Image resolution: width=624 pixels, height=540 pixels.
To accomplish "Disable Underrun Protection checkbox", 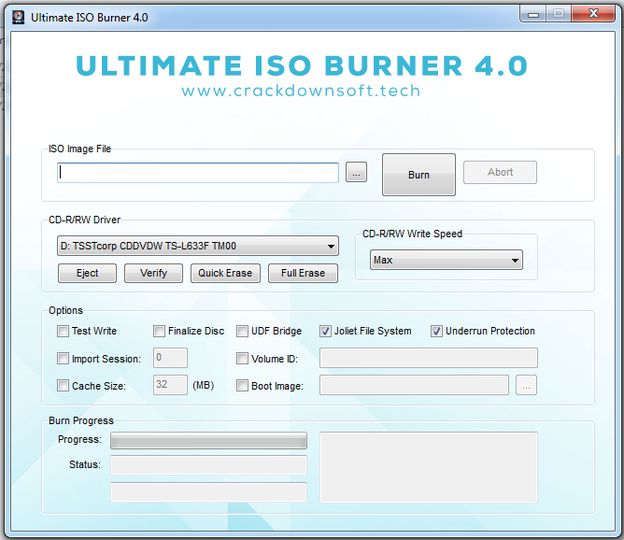I will pos(436,331).
